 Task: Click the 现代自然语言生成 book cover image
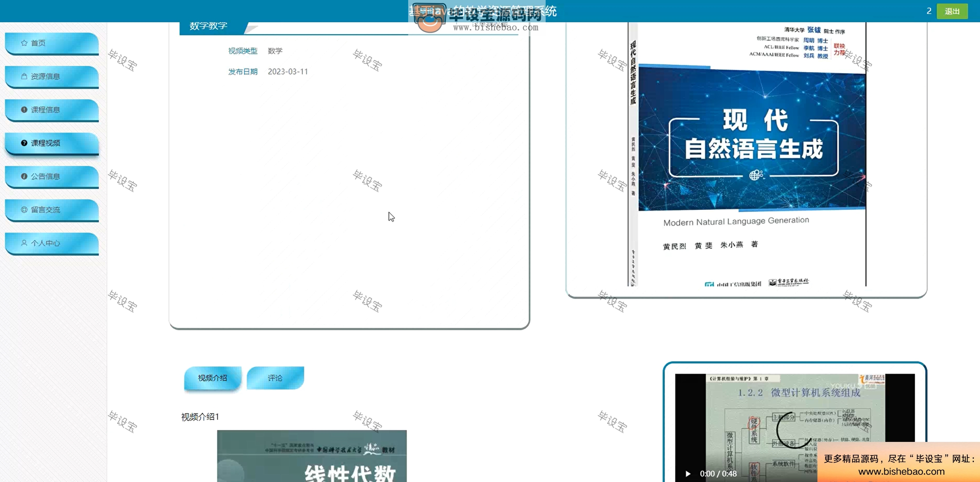[x=747, y=154]
